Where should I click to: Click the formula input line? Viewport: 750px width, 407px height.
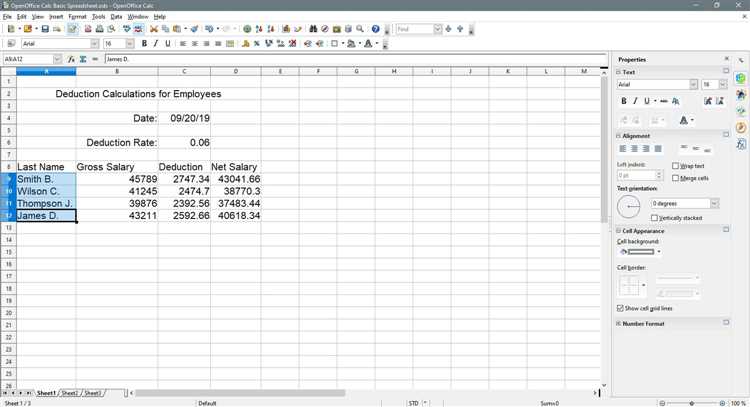[355, 59]
